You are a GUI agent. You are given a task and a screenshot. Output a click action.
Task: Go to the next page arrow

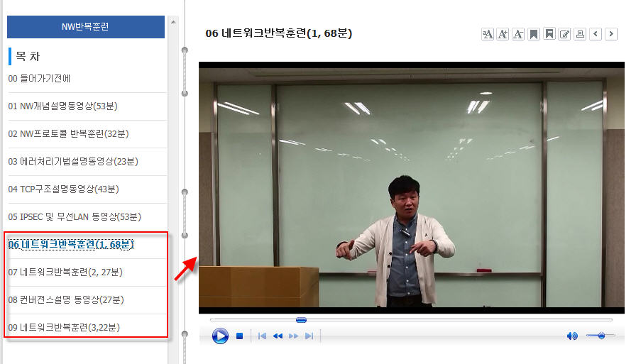pos(611,34)
